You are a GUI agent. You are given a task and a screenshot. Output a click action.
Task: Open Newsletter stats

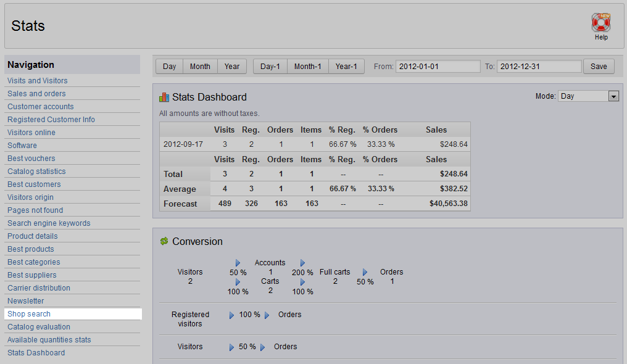(x=25, y=301)
